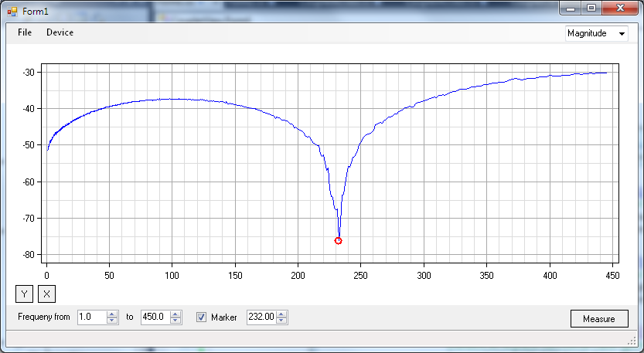
Task: Click the -80 Y-axis label
Action: [29, 255]
